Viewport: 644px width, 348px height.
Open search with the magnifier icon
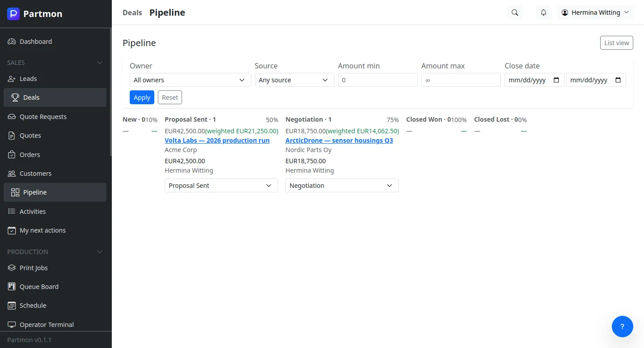tap(515, 13)
